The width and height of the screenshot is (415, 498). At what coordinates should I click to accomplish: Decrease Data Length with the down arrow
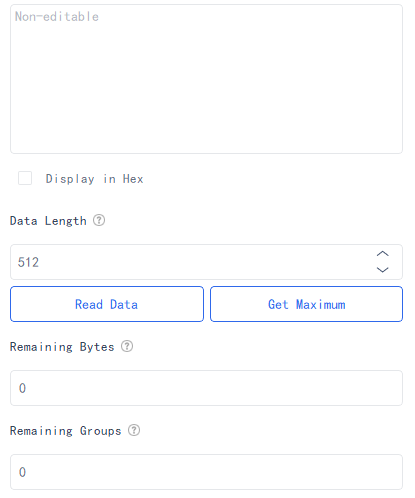coord(383,270)
